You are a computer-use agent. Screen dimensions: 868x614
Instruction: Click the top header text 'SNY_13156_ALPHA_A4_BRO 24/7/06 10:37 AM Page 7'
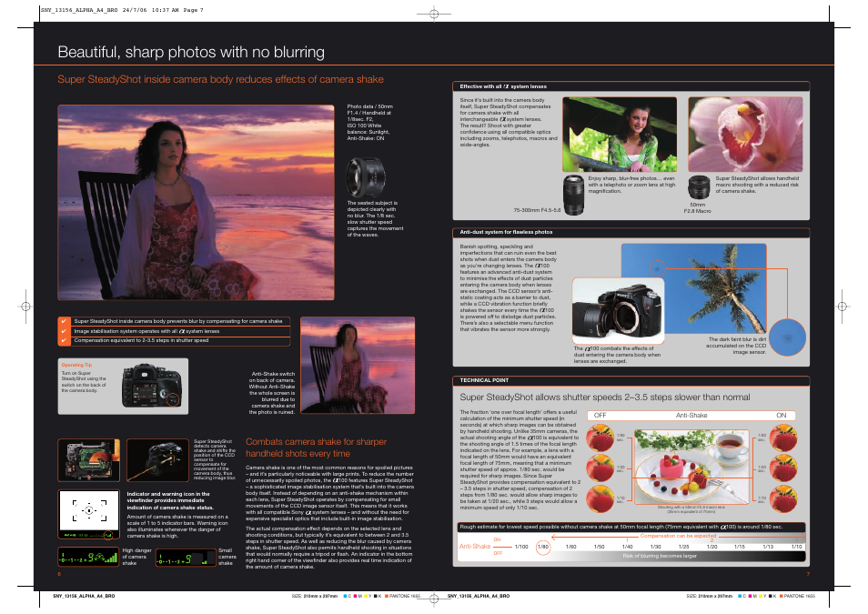pyautogui.click(x=122, y=10)
